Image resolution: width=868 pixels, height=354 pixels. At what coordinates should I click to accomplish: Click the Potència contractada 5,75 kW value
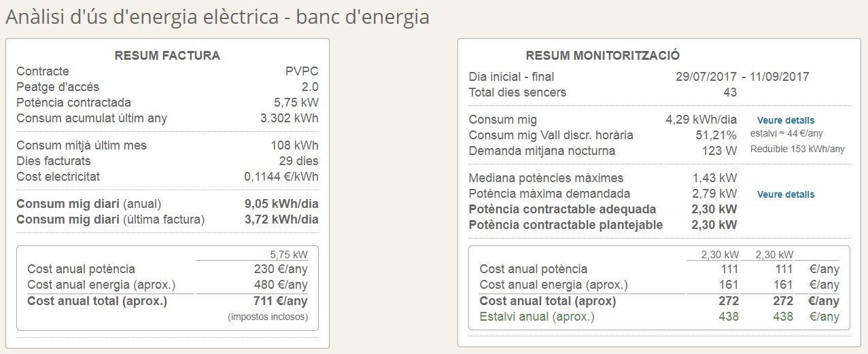pyautogui.click(x=295, y=103)
